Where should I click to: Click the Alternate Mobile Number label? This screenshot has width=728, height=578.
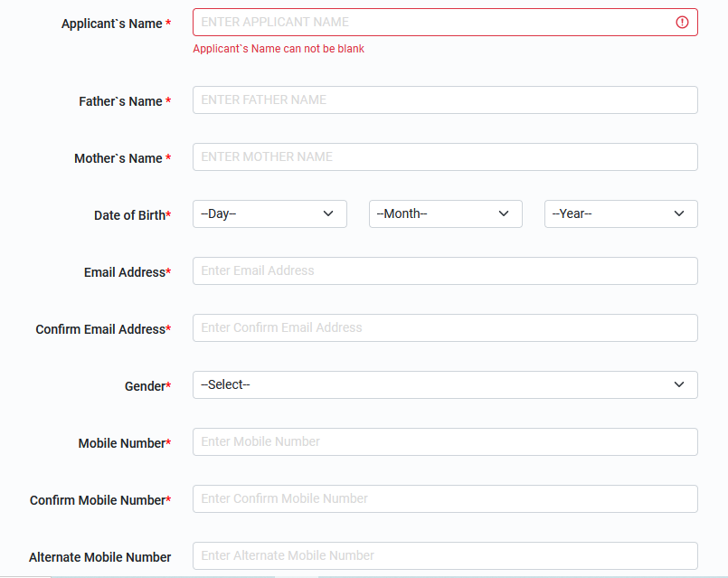(99, 557)
